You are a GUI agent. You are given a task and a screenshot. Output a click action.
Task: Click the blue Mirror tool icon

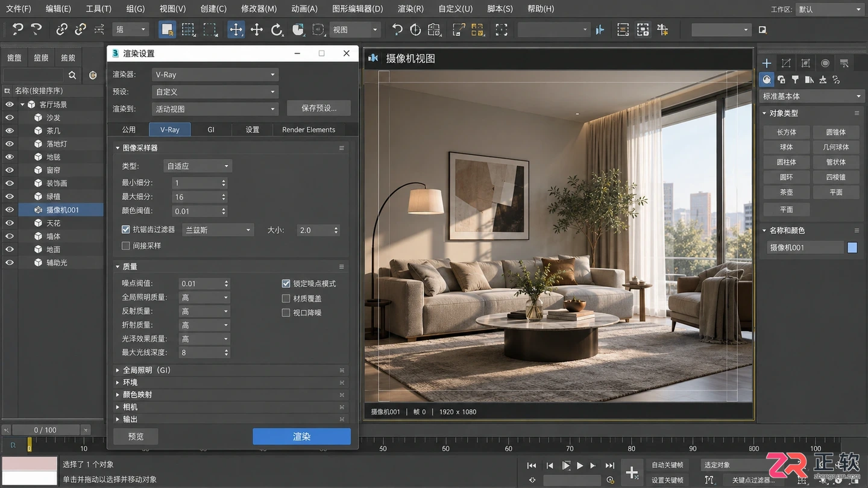pyautogui.click(x=600, y=30)
